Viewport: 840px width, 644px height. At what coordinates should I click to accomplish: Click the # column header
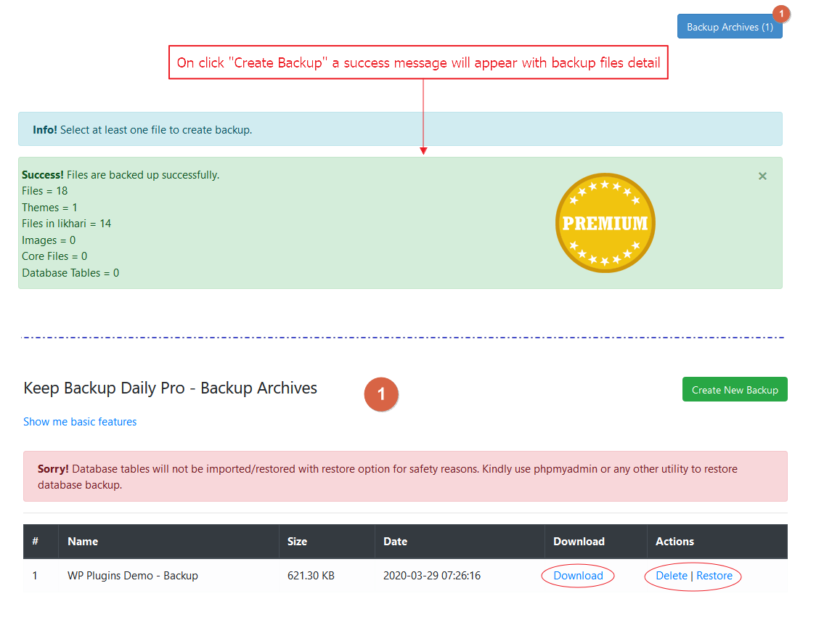click(x=36, y=542)
